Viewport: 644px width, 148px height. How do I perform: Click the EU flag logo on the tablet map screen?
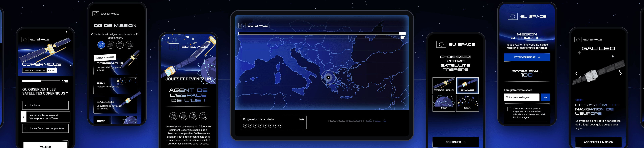pyautogui.click(x=242, y=26)
